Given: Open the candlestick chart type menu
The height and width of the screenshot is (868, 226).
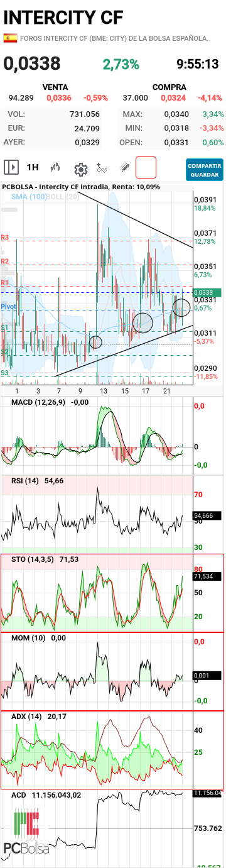Looking at the screenshot, I should click(56, 167).
